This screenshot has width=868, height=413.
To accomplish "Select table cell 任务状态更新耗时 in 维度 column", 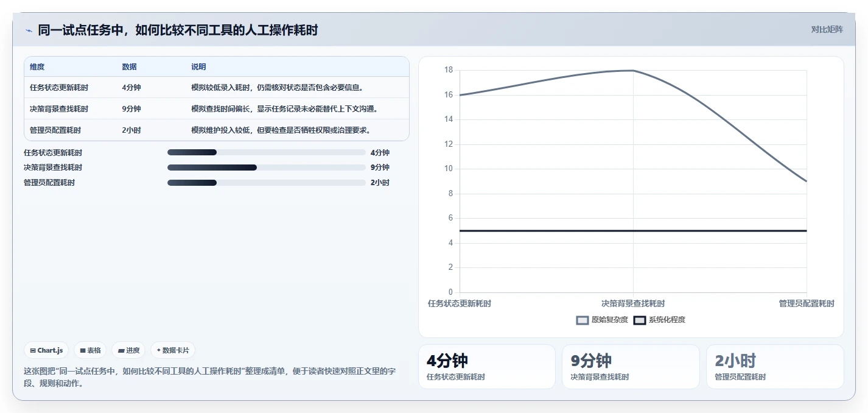I will click(59, 88).
